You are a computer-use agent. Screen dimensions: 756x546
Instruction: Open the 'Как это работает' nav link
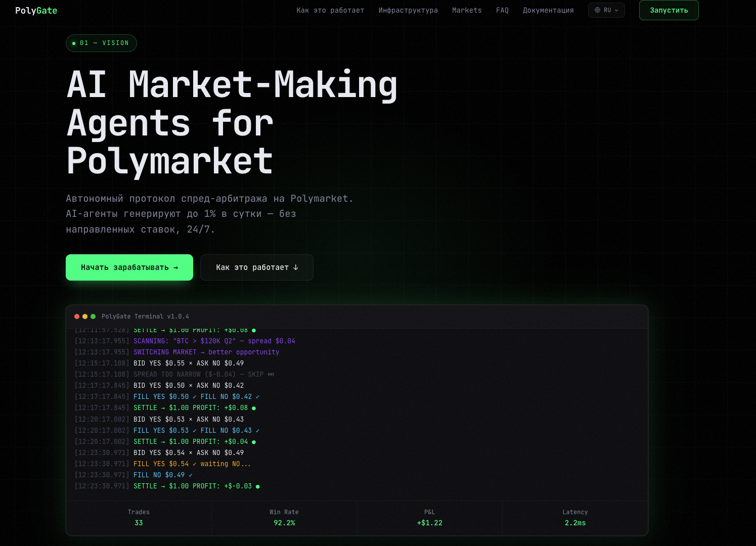click(x=330, y=10)
